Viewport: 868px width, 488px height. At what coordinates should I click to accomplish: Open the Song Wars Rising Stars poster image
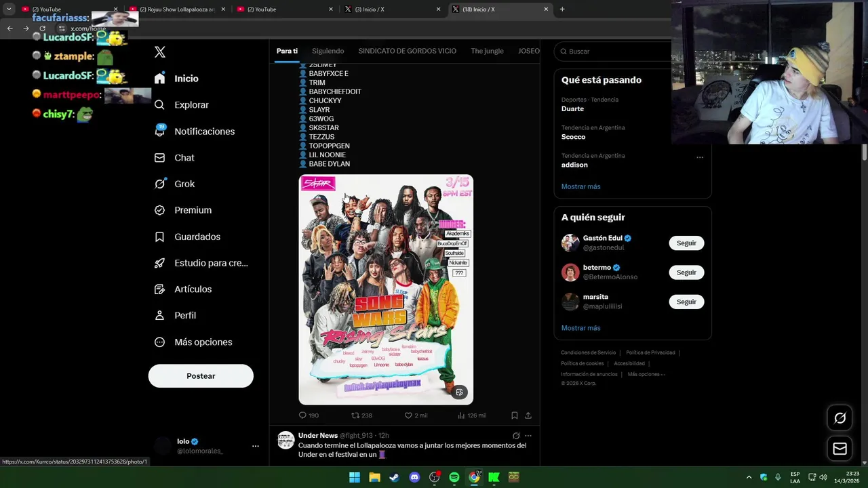[386, 289]
